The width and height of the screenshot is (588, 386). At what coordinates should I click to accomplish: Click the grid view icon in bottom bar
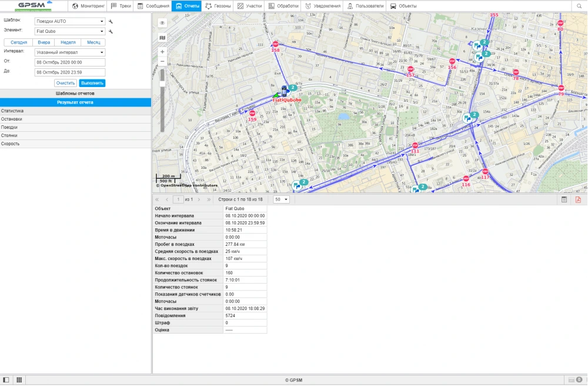(x=19, y=380)
